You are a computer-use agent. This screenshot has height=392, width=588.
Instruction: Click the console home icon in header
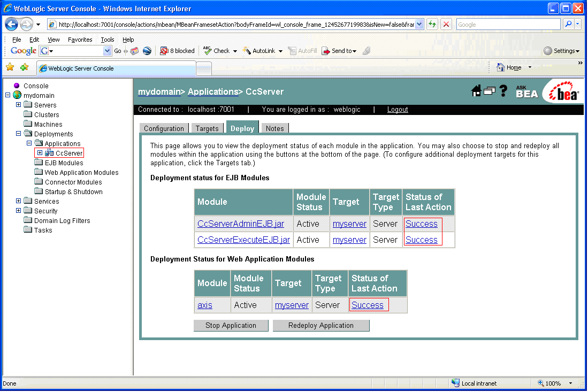point(476,91)
